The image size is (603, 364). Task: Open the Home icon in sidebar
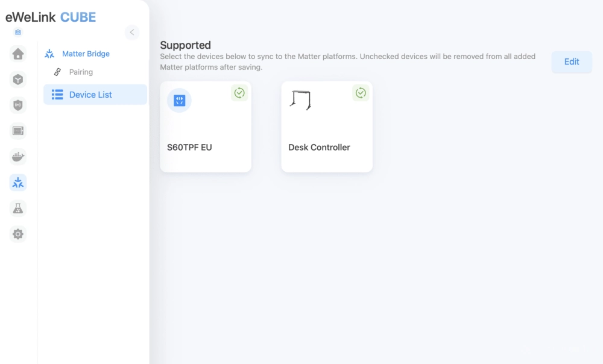tap(17, 54)
